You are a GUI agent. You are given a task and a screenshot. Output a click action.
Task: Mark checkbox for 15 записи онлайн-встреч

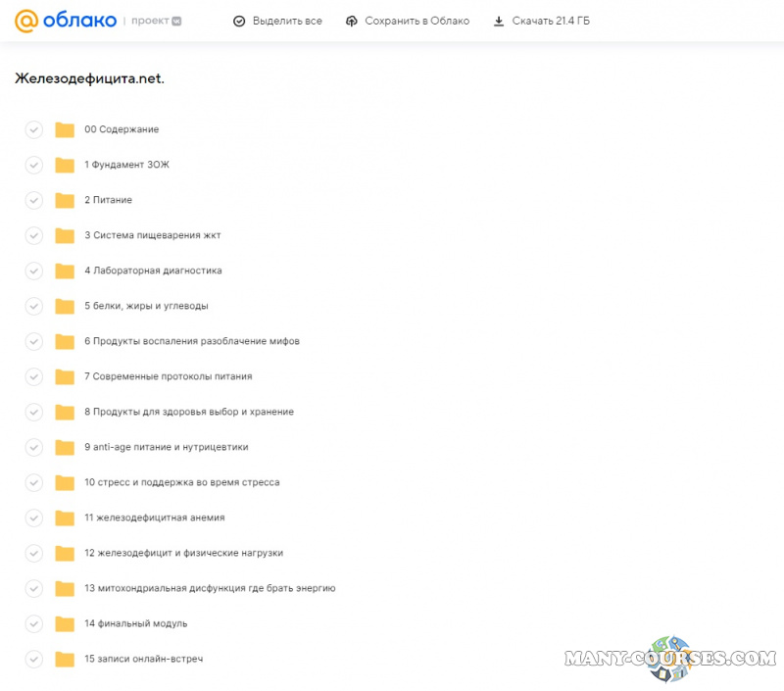(x=34, y=659)
